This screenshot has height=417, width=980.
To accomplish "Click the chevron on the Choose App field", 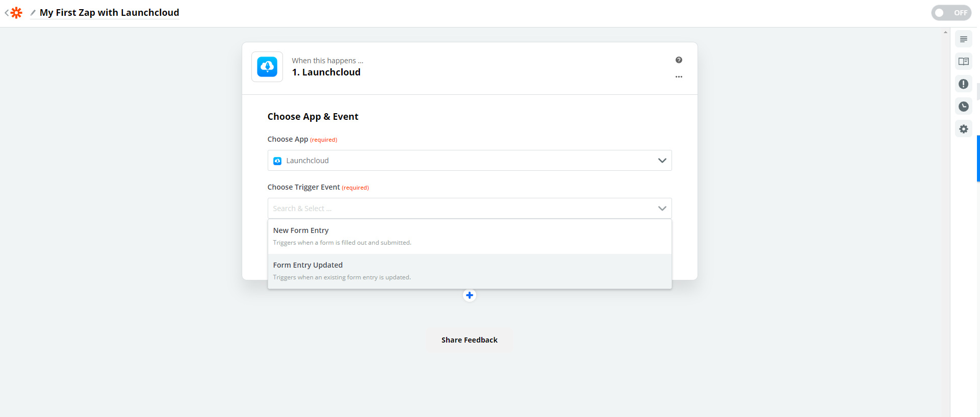I will (662, 161).
